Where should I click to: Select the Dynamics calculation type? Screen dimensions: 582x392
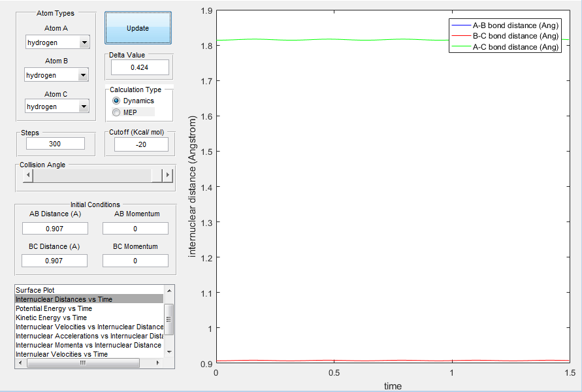[133, 101]
